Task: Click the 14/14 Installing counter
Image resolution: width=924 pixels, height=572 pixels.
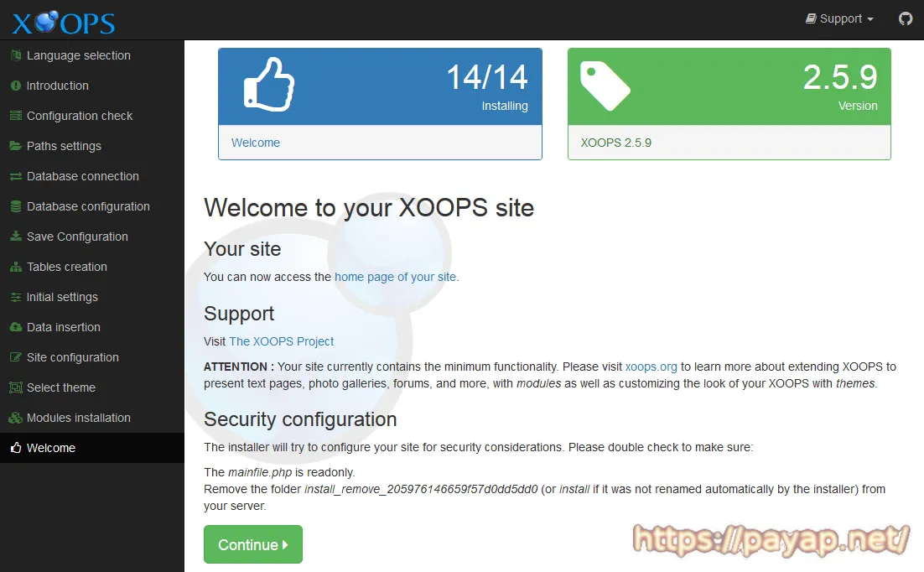Action: pyautogui.click(x=487, y=86)
